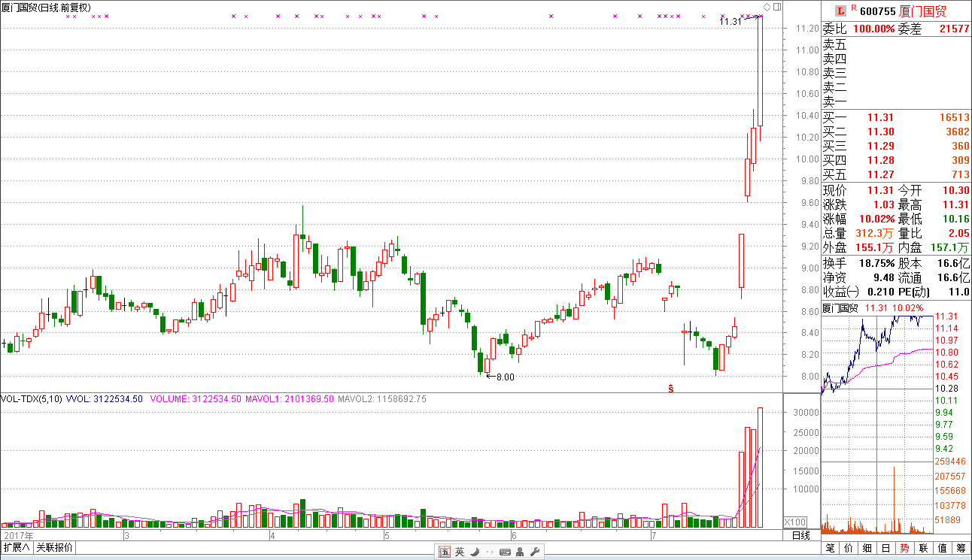Click the 日线 period selector
The height and width of the screenshot is (560, 972).
point(801,535)
